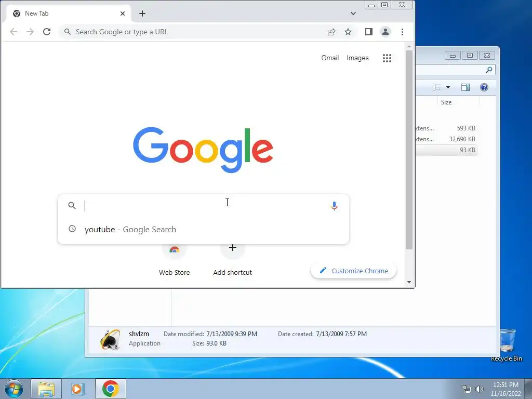The image size is (532, 399).
Task: Open a new tab with the plus button
Action: pyautogui.click(x=142, y=14)
